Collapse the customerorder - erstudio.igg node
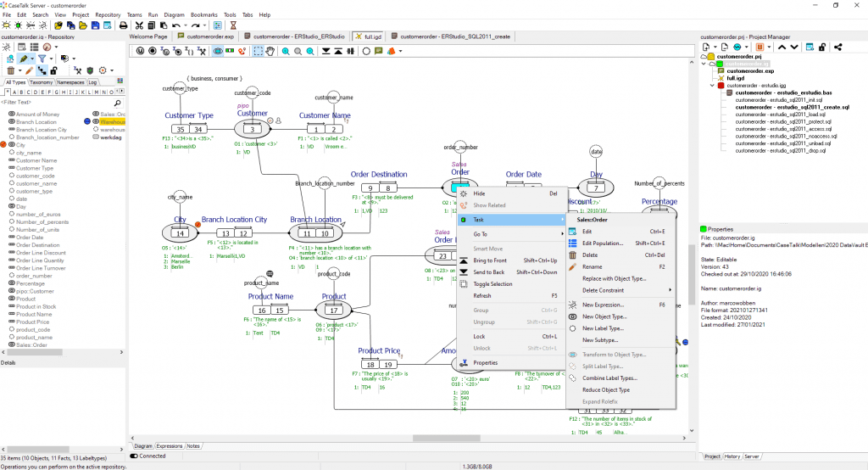This screenshot has height=470, width=868. pyautogui.click(x=712, y=86)
